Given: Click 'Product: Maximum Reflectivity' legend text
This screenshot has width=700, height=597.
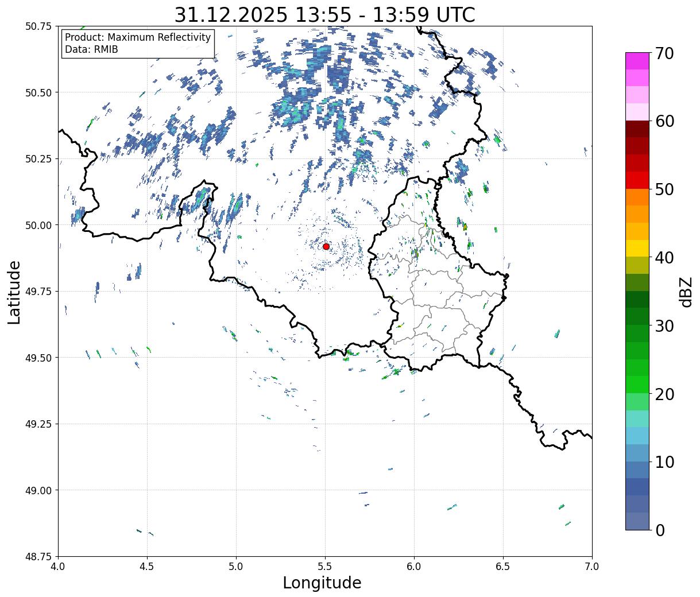Looking at the screenshot, I should click(x=138, y=37).
